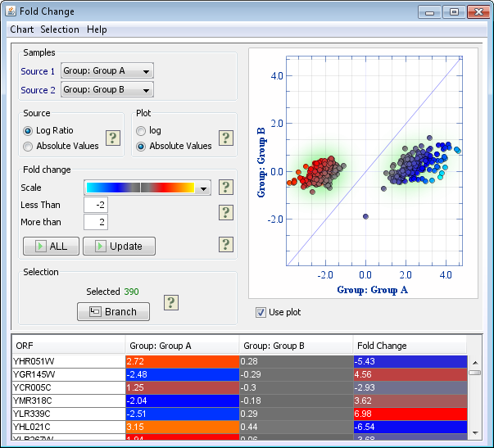The image size is (494, 448).
Task: Click the ALL button
Action: (x=51, y=246)
